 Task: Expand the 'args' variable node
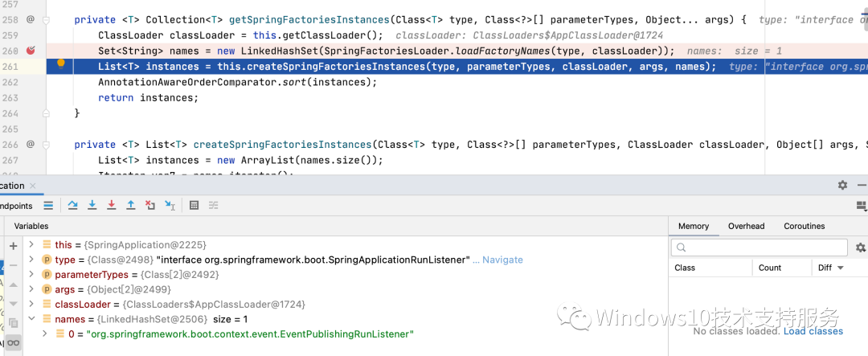click(x=31, y=289)
